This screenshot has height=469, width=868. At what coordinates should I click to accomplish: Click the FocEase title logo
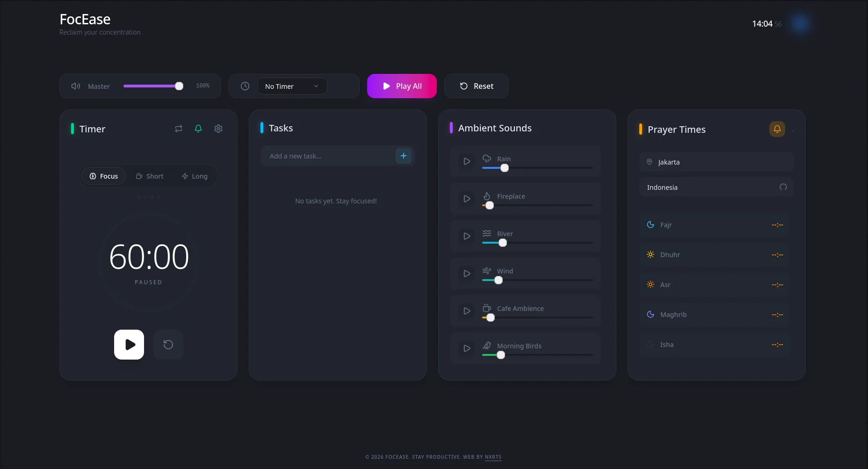[x=85, y=19]
